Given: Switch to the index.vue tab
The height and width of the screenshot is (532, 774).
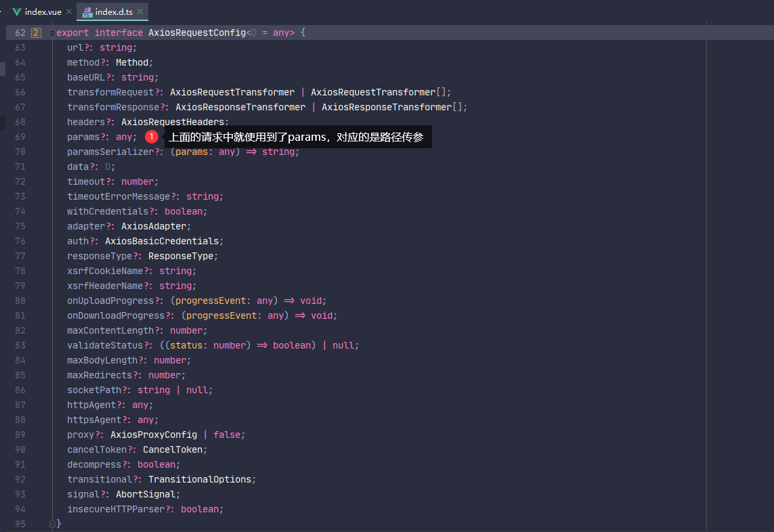Looking at the screenshot, I should 43,12.
